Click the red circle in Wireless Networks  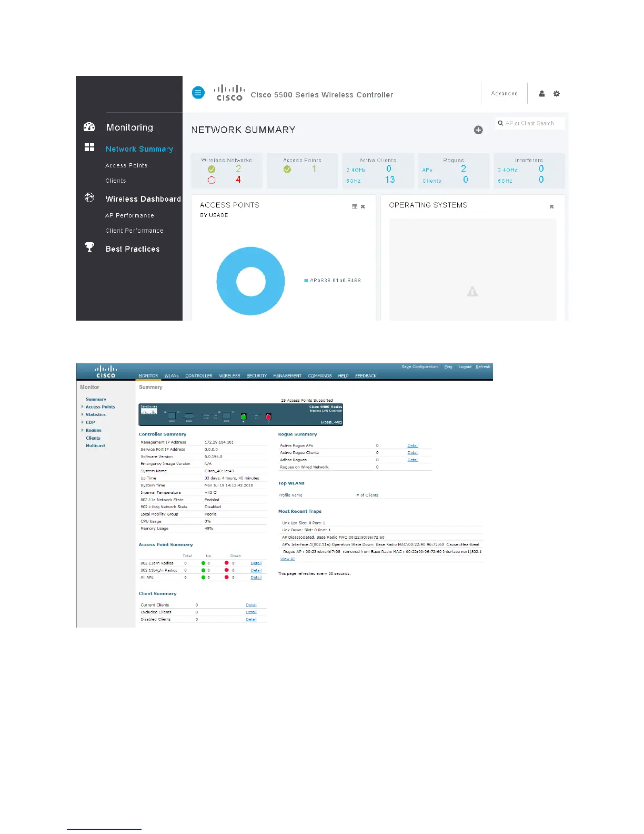pos(212,180)
